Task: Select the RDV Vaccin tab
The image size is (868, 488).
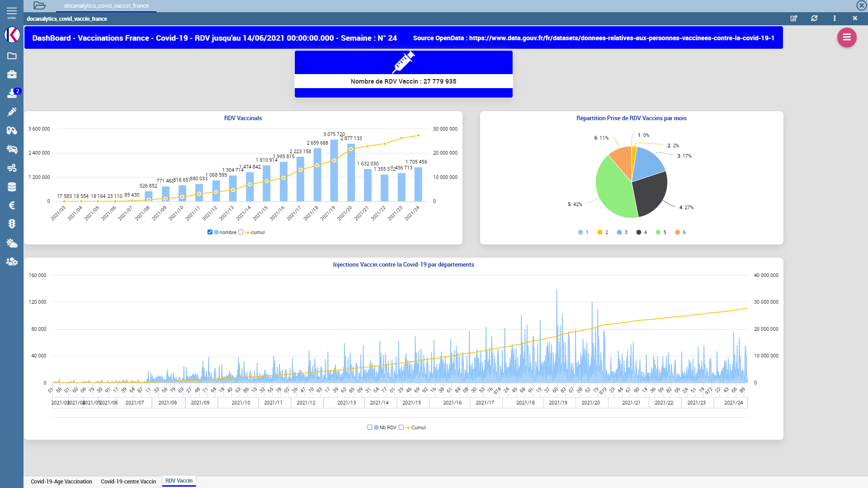Action: (x=179, y=481)
